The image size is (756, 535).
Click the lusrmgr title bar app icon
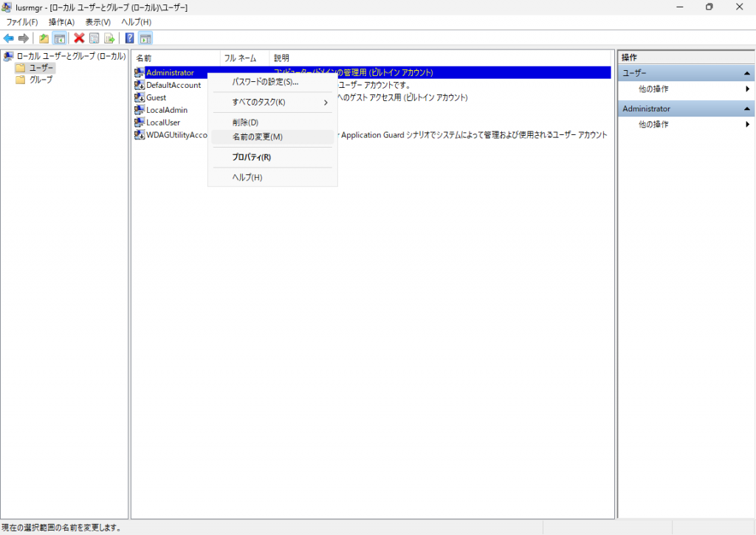click(x=7, y=7)
